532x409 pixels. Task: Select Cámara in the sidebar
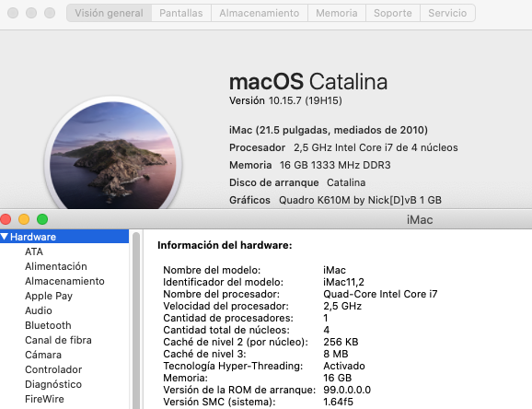[43, 355]
